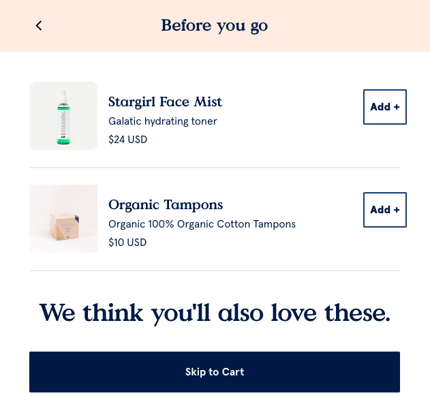Click the Before you go header title
Viewport: 430px width, 402px height.
[x=214, y=26]
